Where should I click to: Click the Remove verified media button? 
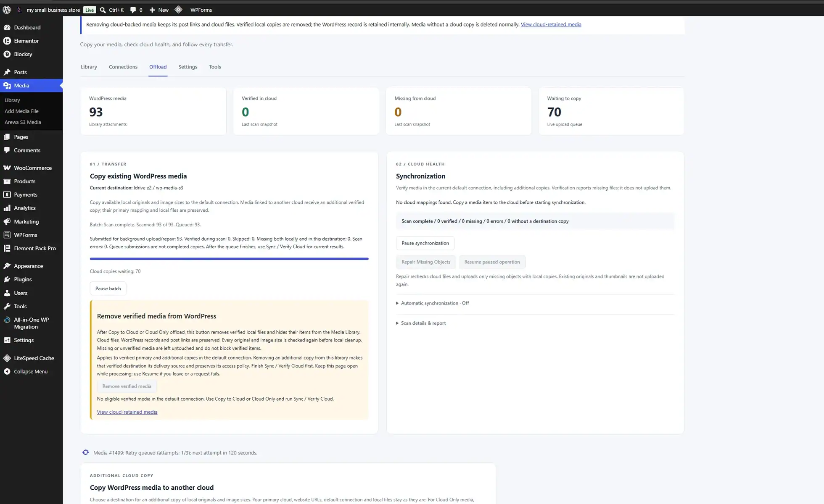click(127, 386)
